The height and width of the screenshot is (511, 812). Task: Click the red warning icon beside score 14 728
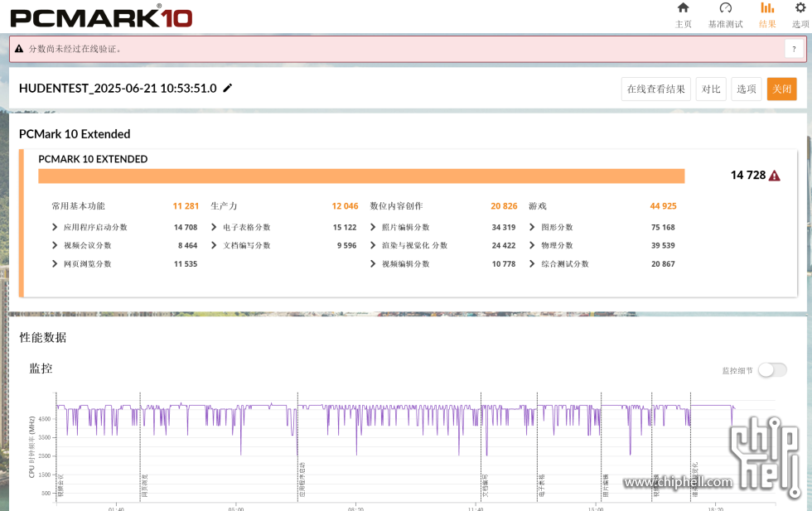tap(775, 176)
